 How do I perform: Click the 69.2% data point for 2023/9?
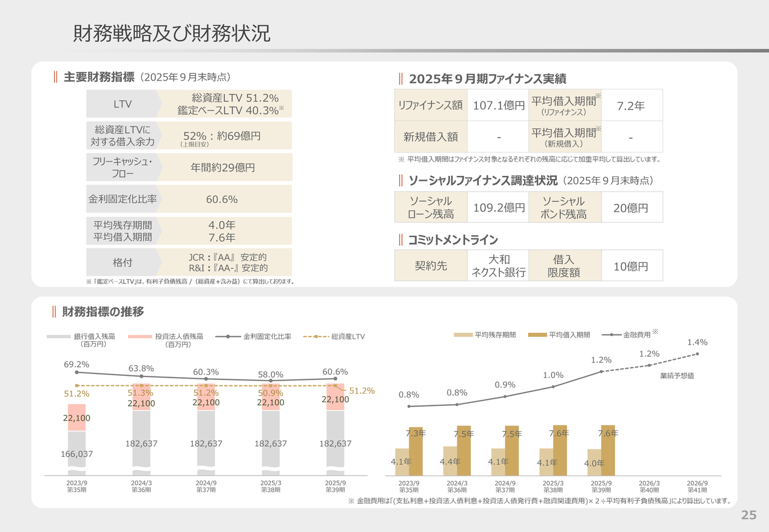76,373
